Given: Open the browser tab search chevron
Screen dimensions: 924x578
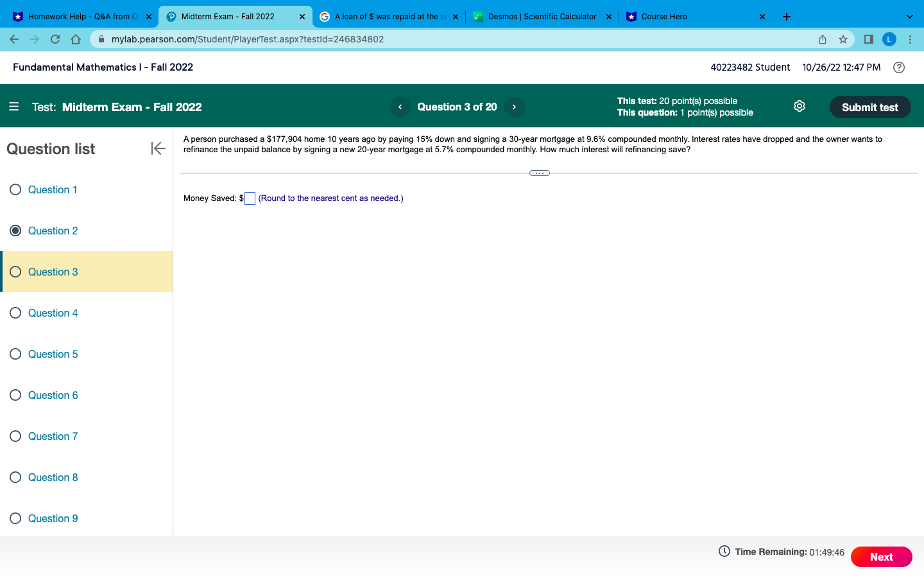Looking at the screenshot, I should coord(909,16).
